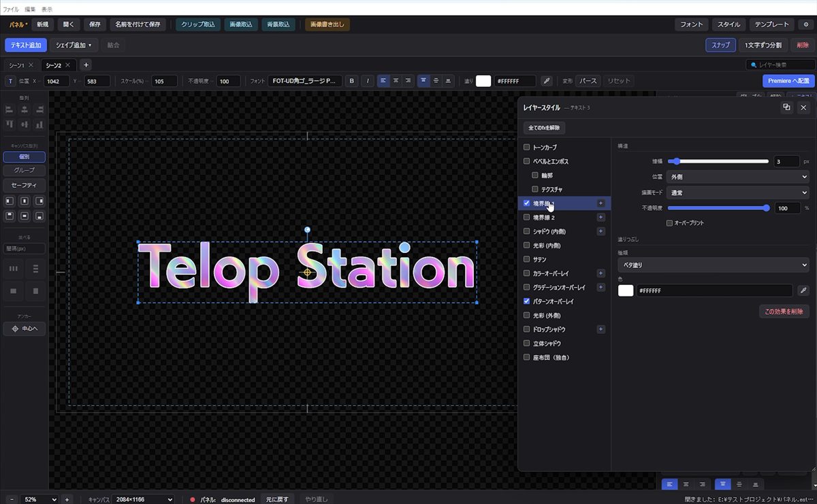Open app settings gear icon

click(805, 24)
